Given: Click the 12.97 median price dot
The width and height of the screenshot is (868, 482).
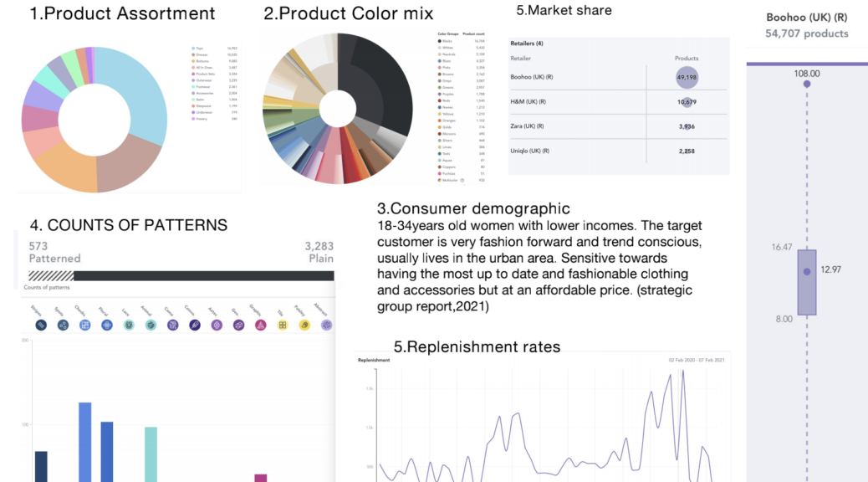Looking at the screenshot, I should click(x=807, y=271).
